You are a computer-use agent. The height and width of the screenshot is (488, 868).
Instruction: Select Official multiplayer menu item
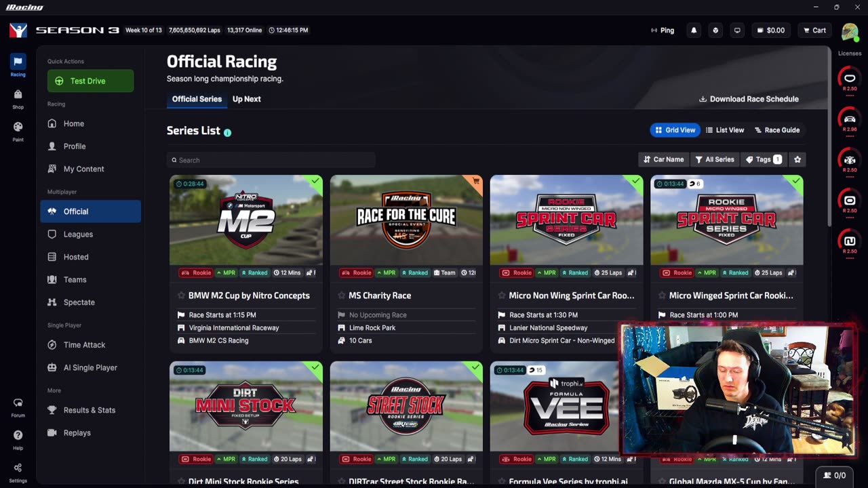click(90, 211)
